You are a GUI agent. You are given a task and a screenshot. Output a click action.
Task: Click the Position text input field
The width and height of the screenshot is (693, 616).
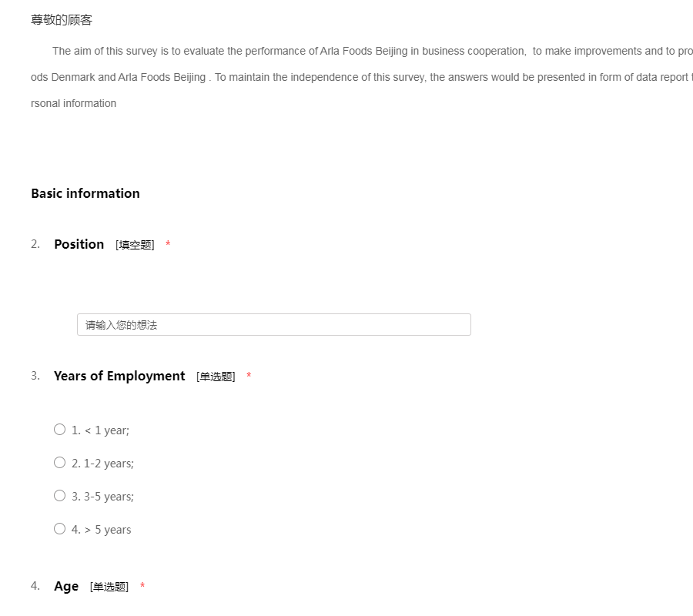(273, 325)
